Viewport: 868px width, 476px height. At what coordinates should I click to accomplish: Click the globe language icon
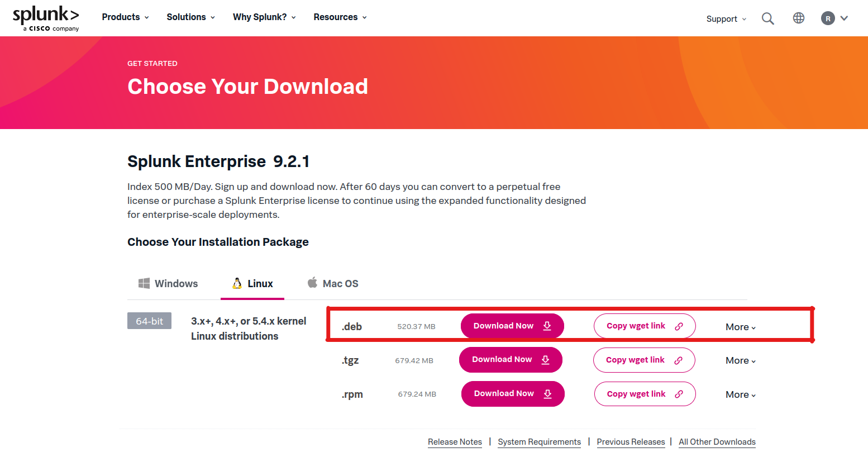tap(799, 18)
